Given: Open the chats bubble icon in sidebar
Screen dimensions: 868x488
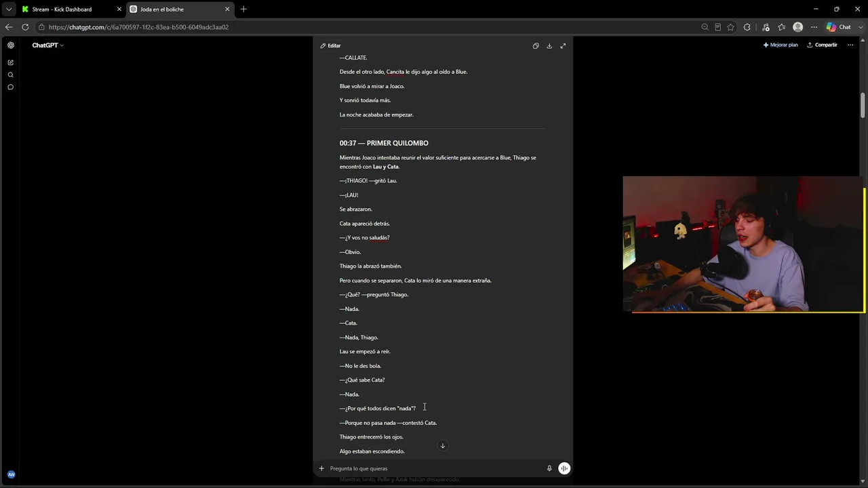Looking at the screenshot, I should coord(11,87).
